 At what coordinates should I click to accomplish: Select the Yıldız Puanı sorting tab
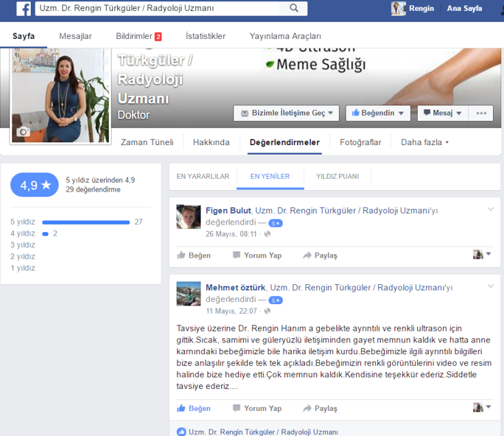click(x=337, y=177)
